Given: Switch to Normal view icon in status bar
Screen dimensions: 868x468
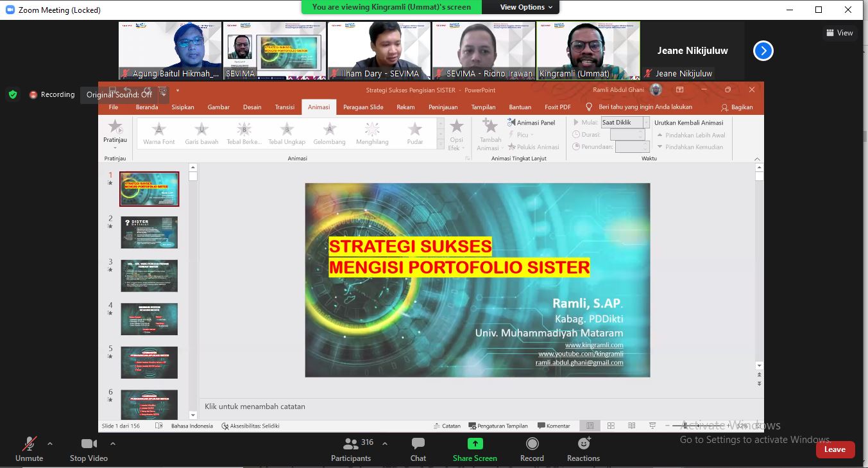Looking at the screenshot, I should pyautogui.click(x=590, y=426).
